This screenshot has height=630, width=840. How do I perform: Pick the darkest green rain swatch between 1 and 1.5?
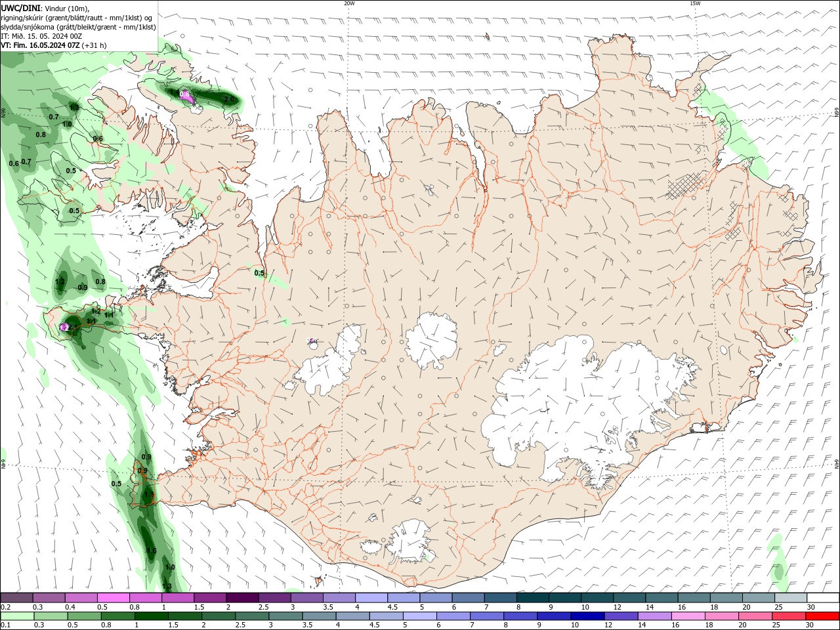point(152,616)
